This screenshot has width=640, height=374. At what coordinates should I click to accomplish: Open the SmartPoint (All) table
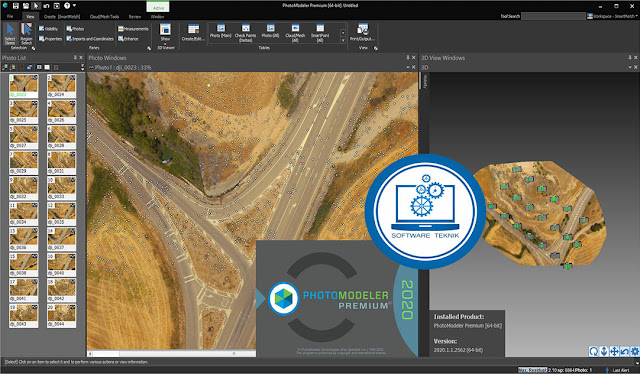click(320, 33)
